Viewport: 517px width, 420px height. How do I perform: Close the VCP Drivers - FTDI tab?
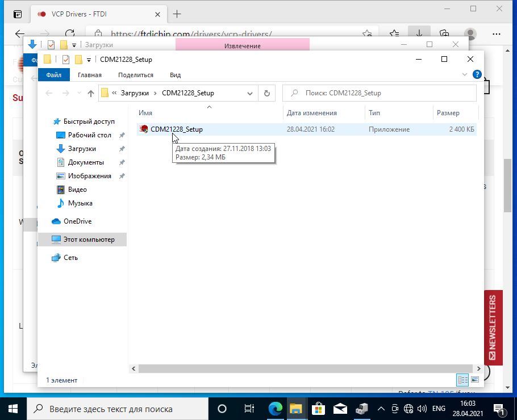point(157,15)
